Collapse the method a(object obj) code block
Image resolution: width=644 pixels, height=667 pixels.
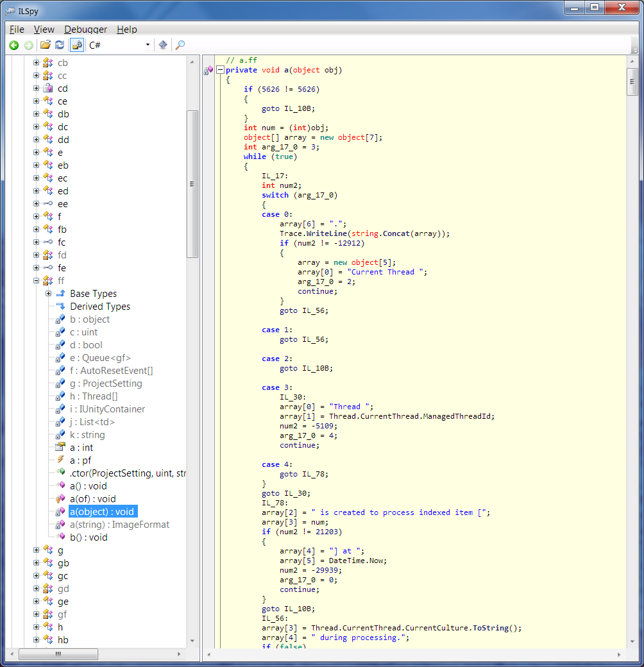[220, 70]
